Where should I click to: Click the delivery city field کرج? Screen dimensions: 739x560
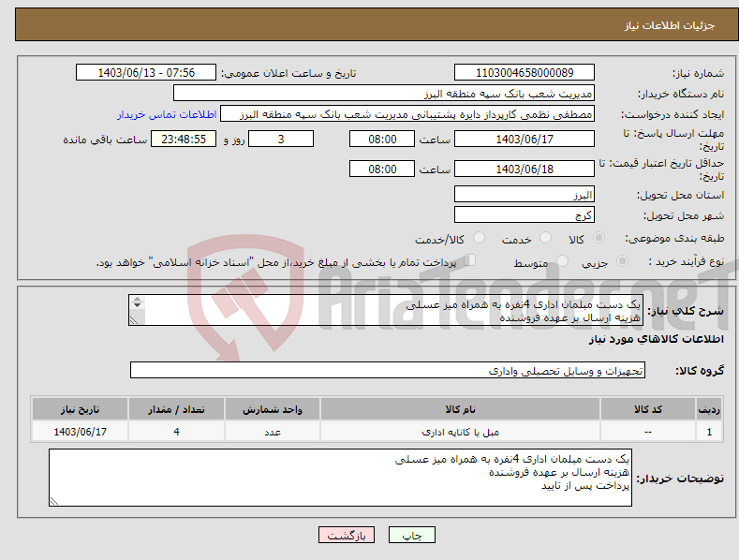click(x=525, y=215)
